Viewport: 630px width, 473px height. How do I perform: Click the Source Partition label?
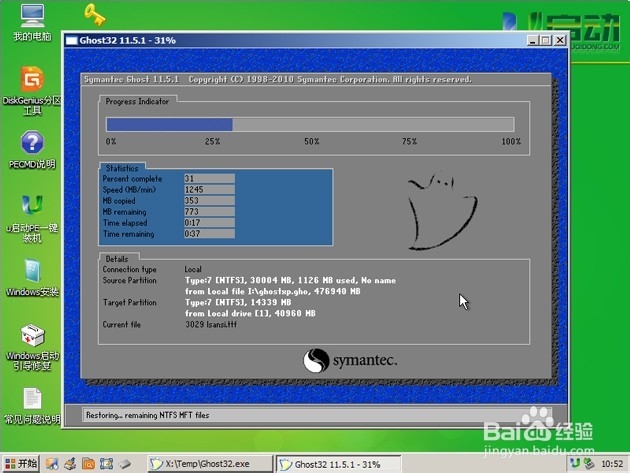click(x=129, y=281)
